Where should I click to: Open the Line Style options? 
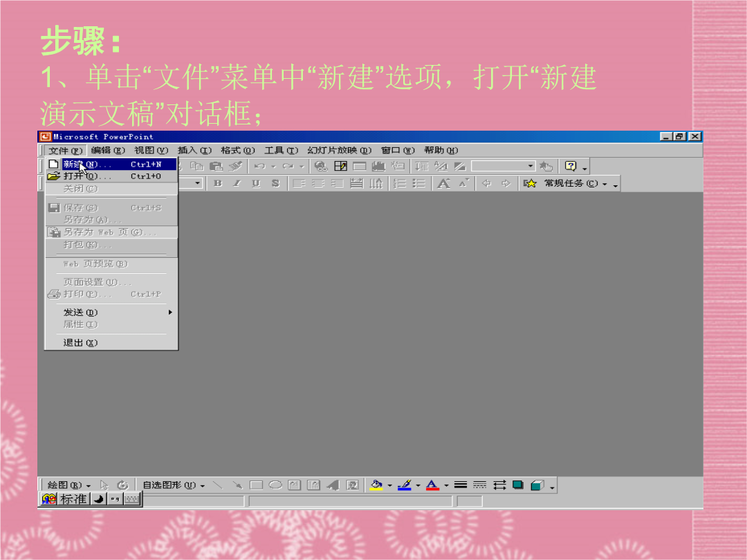coord(460,485)
